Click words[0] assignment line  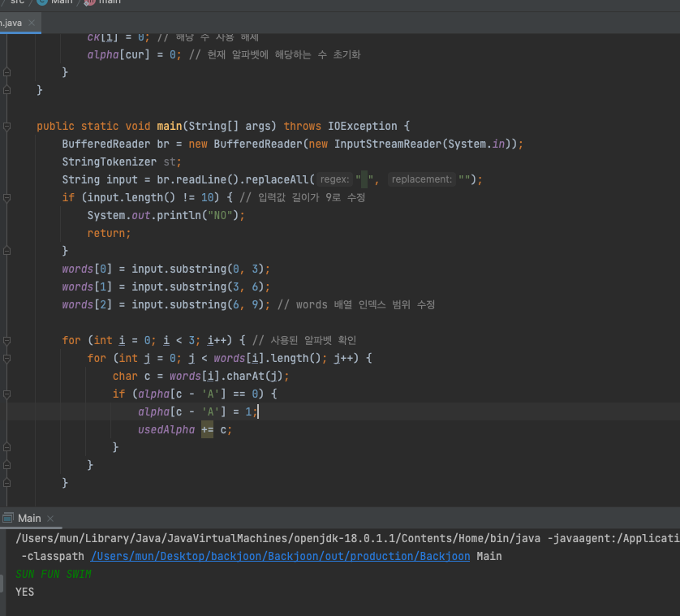166,269
